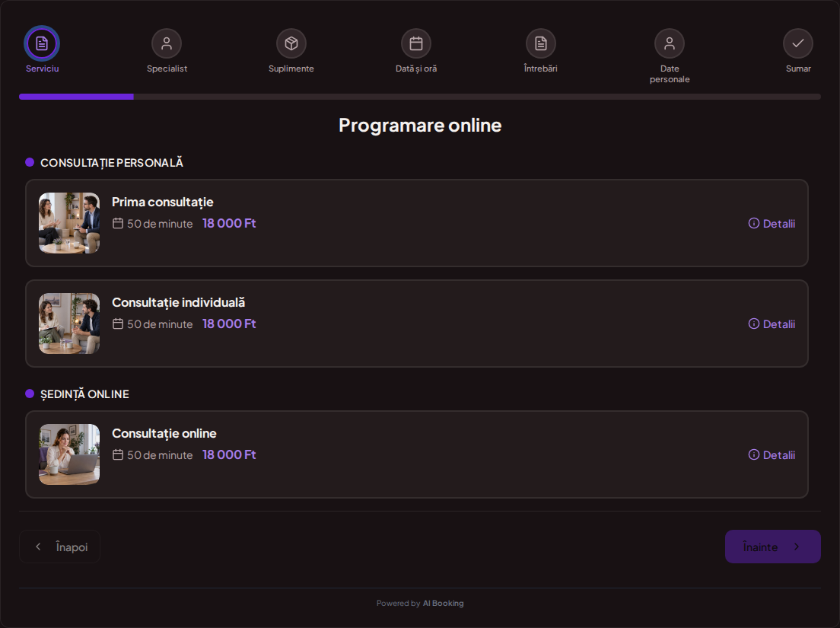840x628 pixels.
Task: Select the Specialist step person icon
Action: [x=167, y=43]
